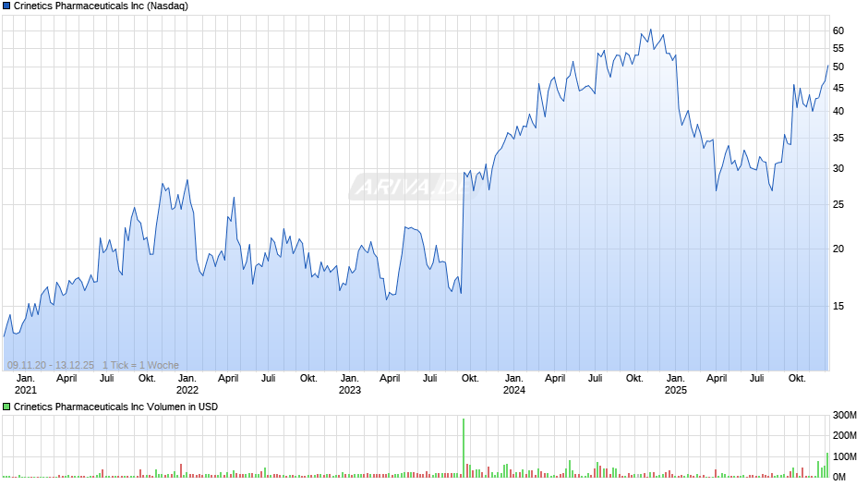
Task: Click the blue legend square for Crinetics price
Action: coord(6,6)
